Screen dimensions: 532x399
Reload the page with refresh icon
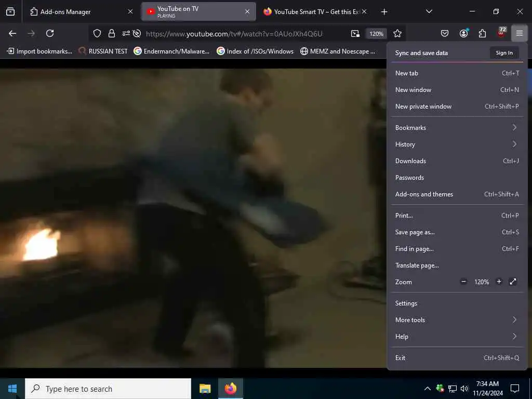[50, 33]
